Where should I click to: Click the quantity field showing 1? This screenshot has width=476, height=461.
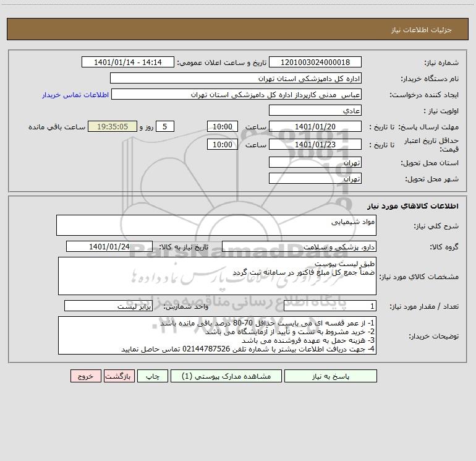tap(330, 306)
